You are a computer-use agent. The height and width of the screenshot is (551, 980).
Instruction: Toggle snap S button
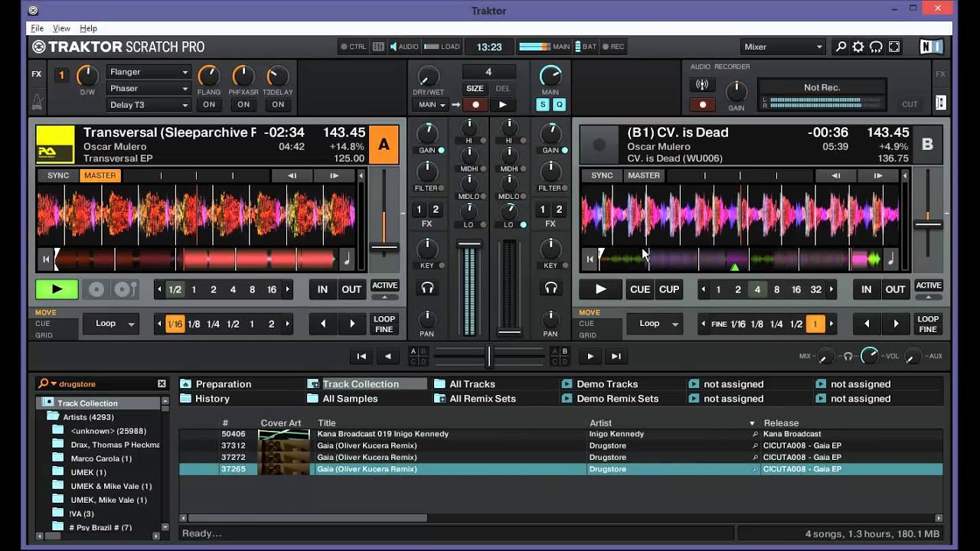[x=543, y=105]
